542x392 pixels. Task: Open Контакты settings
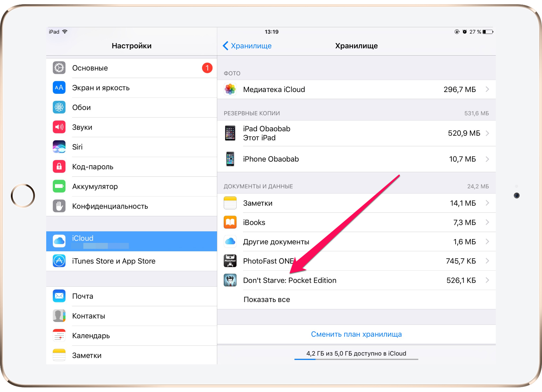tap(132, 316)
